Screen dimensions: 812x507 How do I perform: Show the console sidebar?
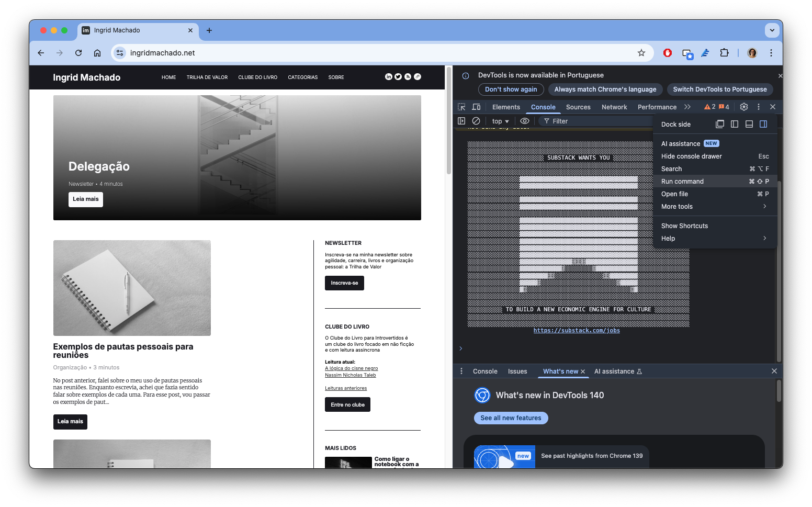pyautogui.click(x=461, y=121)
